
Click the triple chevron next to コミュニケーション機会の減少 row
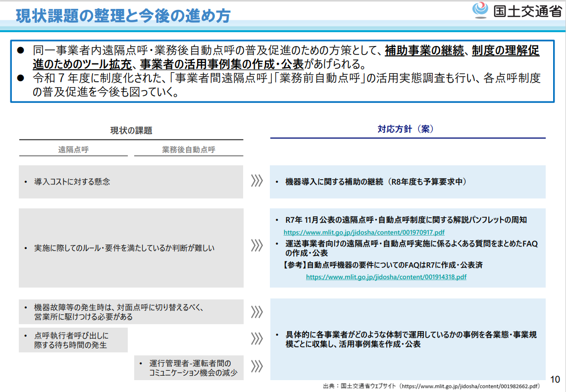pyautogui.click(x=257, y=366)
